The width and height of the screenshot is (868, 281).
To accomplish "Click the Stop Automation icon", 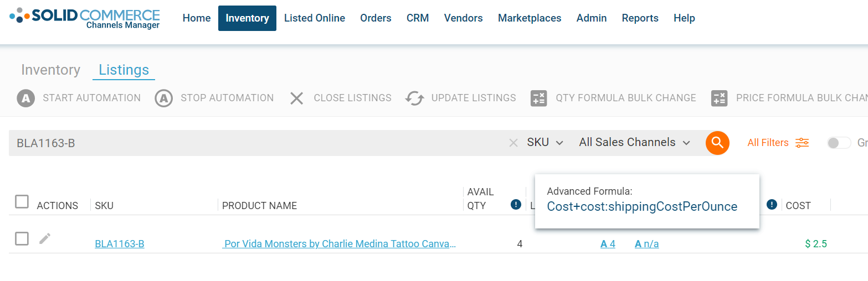I will click(163, 98).
